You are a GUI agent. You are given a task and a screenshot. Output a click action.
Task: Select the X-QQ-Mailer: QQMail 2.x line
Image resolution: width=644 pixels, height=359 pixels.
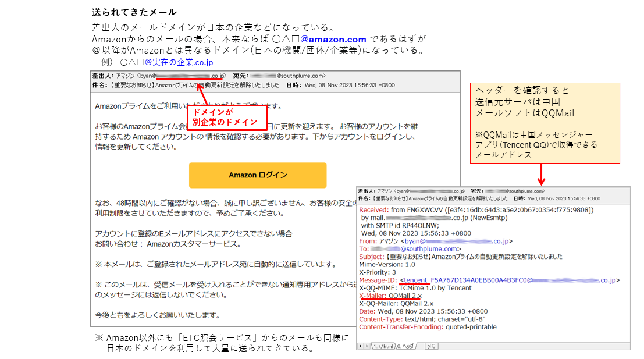click(396, 304)
